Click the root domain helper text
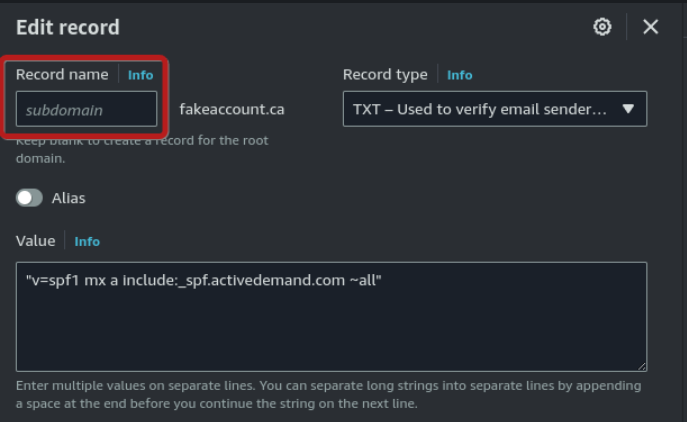Image resolution: width=687 pixels, height=422 pixels. pyautogui.click(x=142, y=149)
